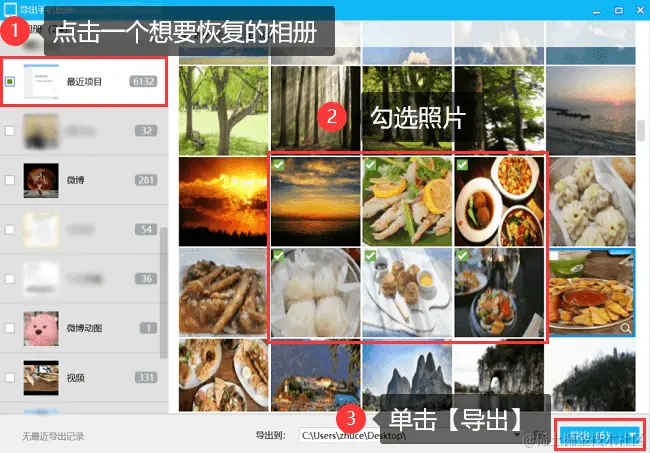Click the blurred album cover beside count 54

point(41,230)
